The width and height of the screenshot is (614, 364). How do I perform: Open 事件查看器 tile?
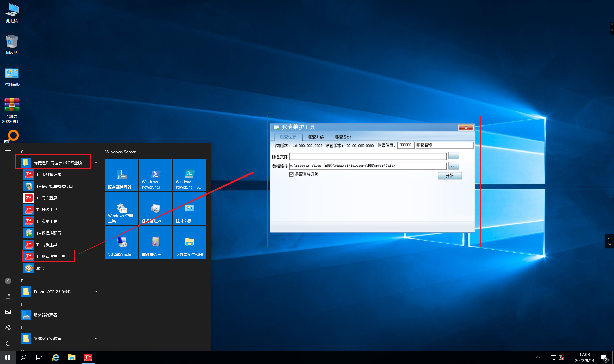click(155, 242)
